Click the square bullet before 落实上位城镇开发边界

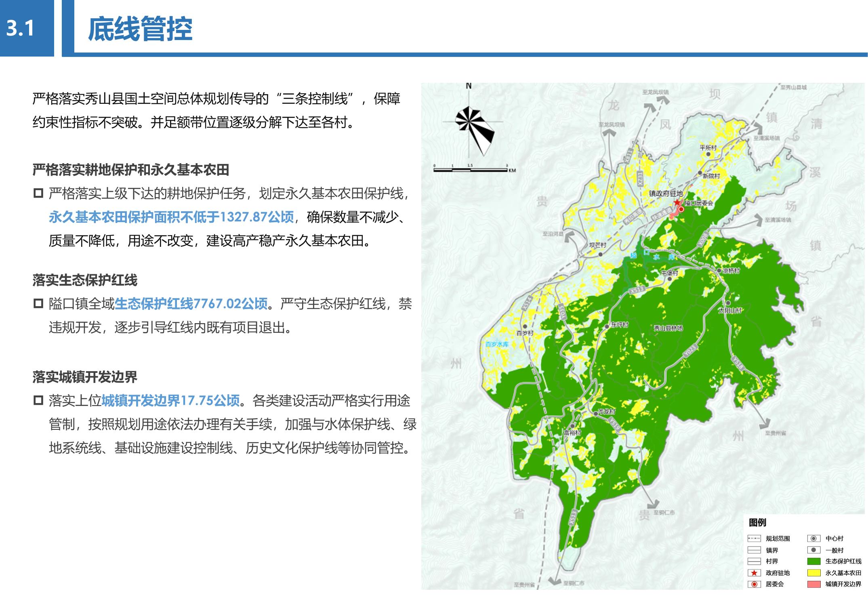(x=38, y=400)
